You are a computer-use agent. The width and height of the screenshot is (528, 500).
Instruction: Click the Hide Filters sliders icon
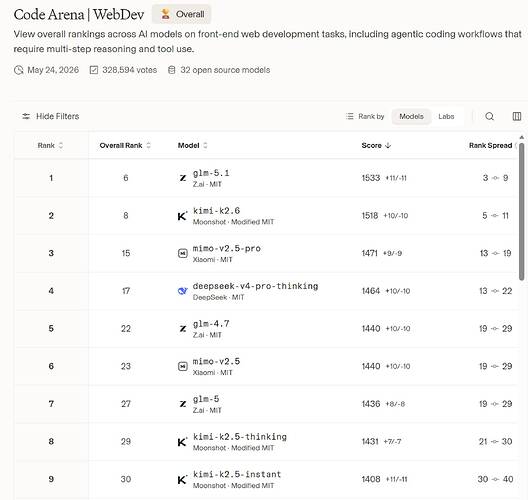pyautogui.click(x=26, y=116)
